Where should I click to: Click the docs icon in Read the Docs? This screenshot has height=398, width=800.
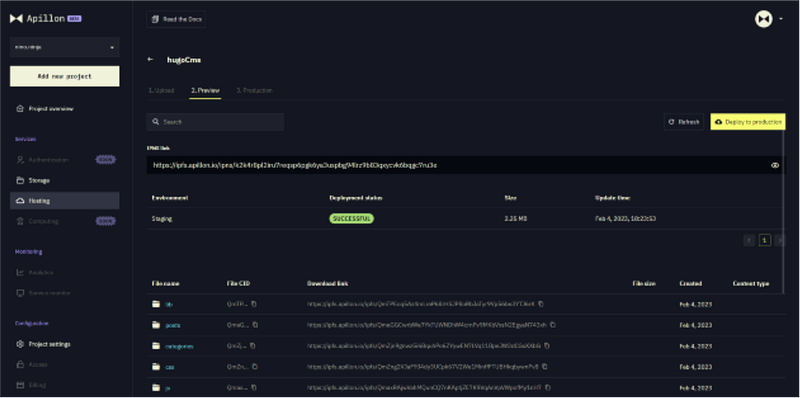click(x=156, y=19)
